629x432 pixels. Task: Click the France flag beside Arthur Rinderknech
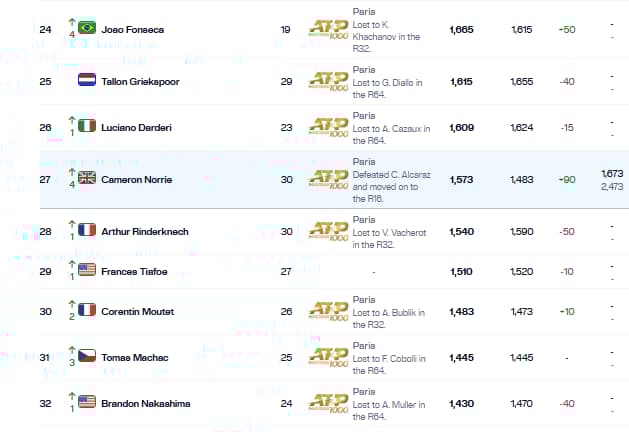87,231
